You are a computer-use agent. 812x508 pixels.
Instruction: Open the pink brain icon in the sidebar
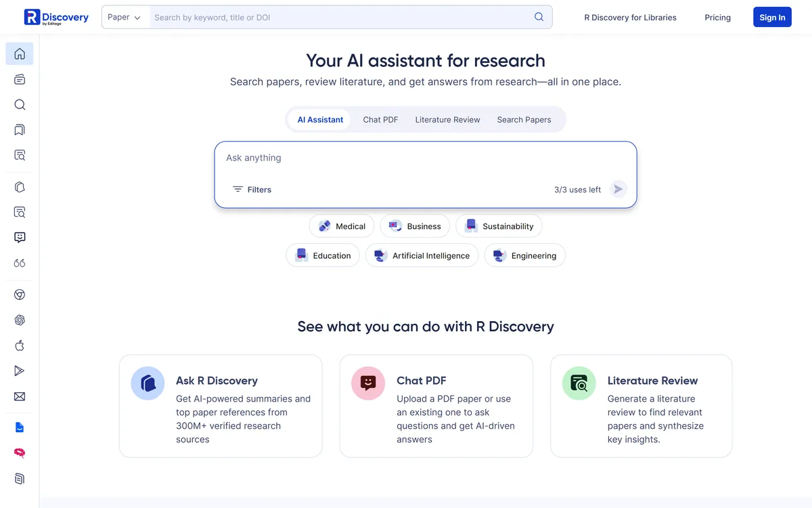[20, 453]
